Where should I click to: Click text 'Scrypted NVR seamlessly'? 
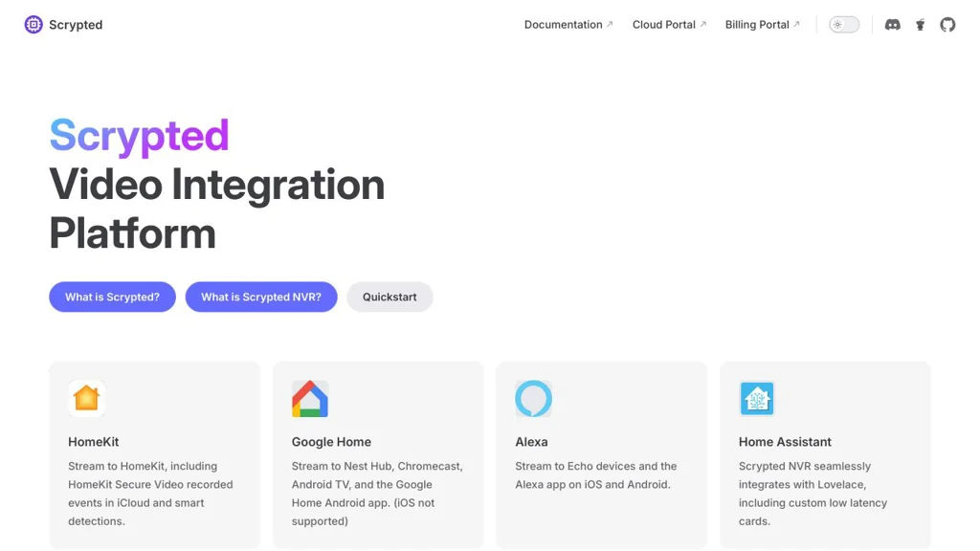[x=804, y=466]
